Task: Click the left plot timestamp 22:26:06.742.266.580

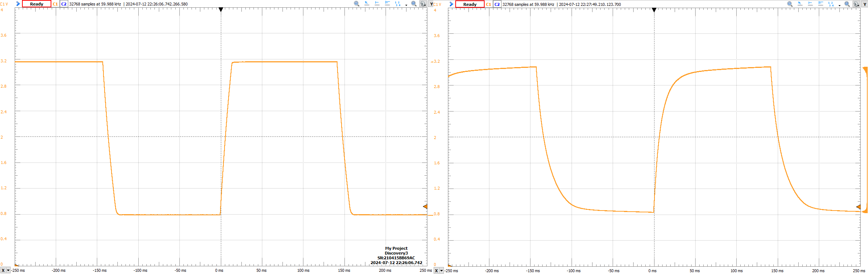Action: pos(157,4)
